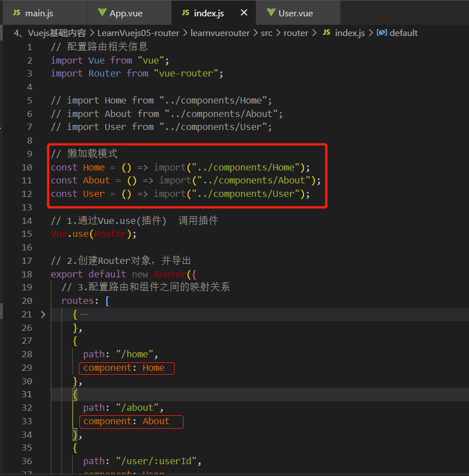Click the folded ellipsis on line 21
469x476 pixels.
[84, 315]
